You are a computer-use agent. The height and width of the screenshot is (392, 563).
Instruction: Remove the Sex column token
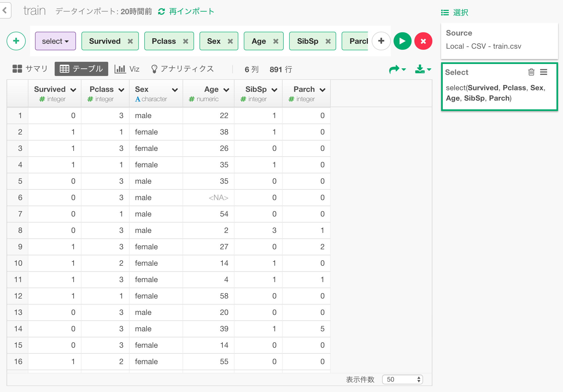231,41
